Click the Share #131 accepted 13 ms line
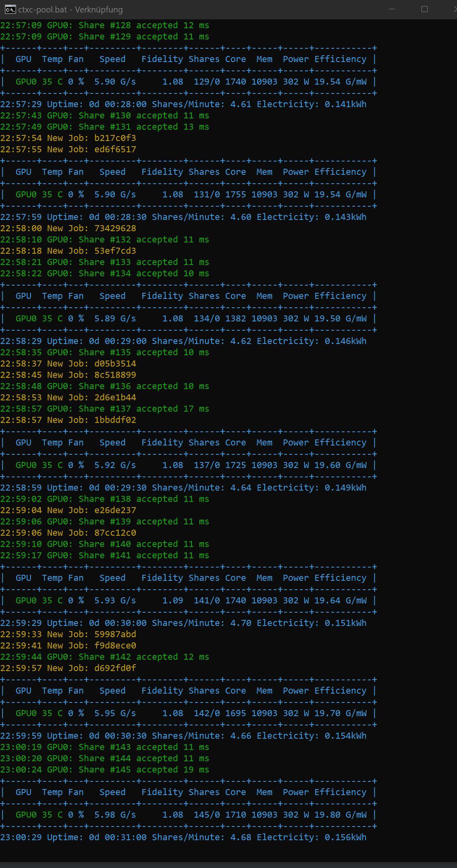The width and height of the screenshot is (457, 868). tap(104, 127)
